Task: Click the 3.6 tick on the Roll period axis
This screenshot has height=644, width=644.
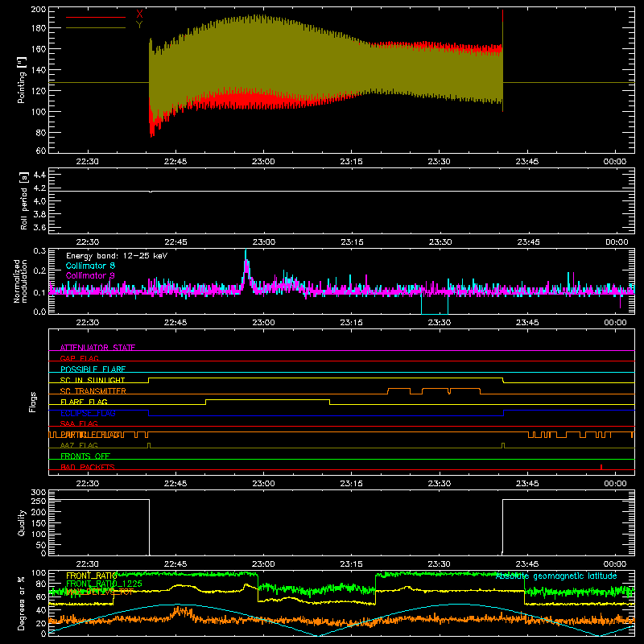Action: 39,227
